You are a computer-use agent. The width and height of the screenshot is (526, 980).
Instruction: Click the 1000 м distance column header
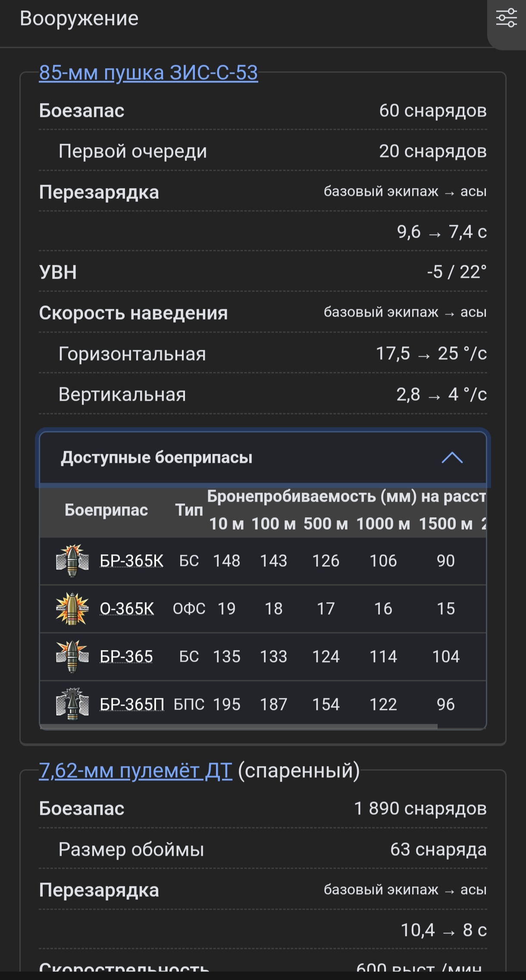click(383, 524)
